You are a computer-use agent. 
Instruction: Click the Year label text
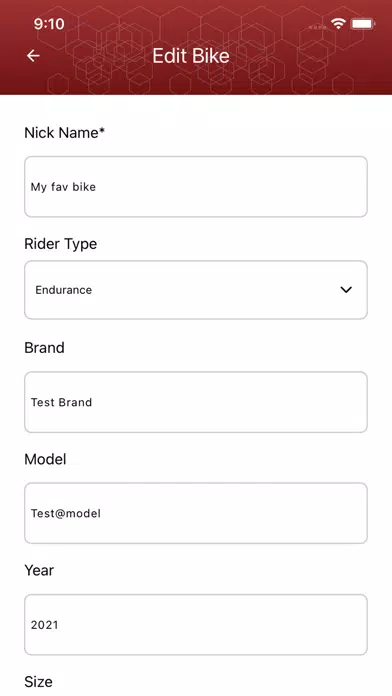point(39,570)
